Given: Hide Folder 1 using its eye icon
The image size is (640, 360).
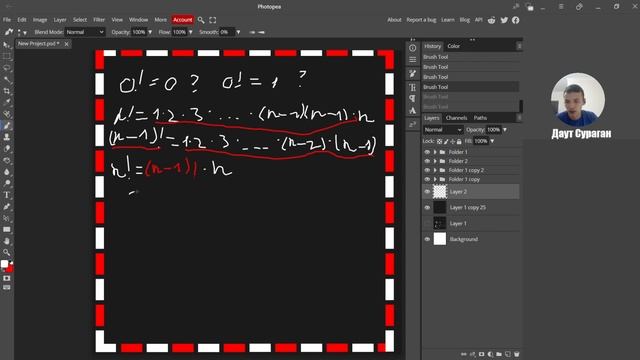Looking at the screenshot, I should (427, 152).
